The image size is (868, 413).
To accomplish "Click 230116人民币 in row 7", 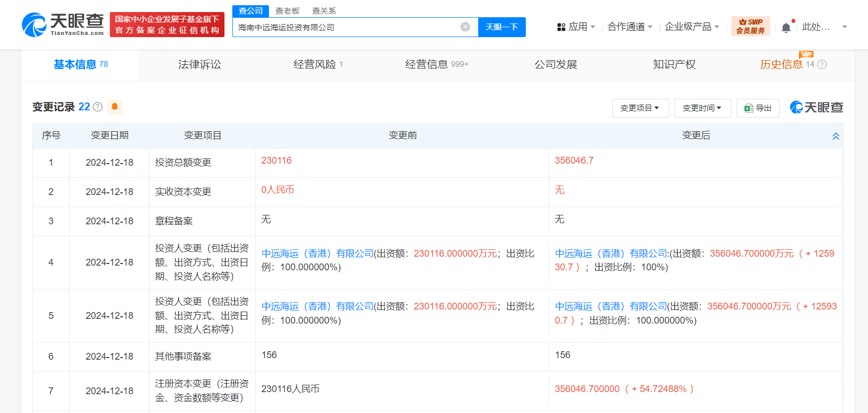I will (x=290, y=389).
